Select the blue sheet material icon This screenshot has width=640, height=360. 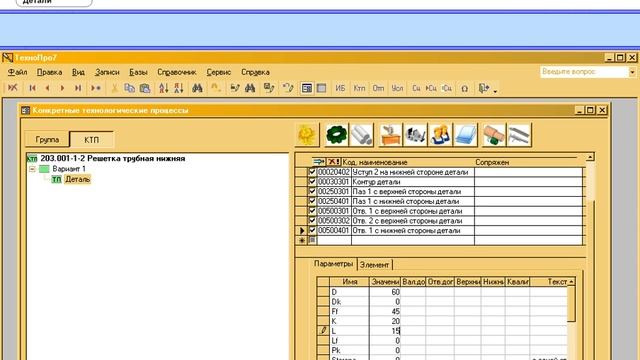point(465,135)
